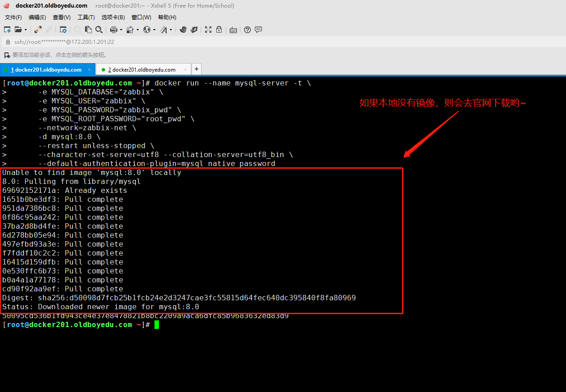This screenshot has width=566, height=392.
Task: Click the lock screen padlock icon
Action: [219, 30]
